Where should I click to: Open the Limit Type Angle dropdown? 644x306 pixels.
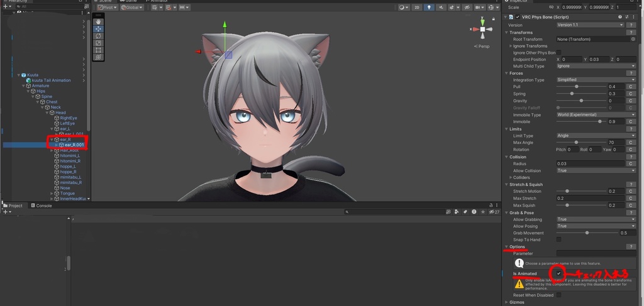tap(596, 136)
